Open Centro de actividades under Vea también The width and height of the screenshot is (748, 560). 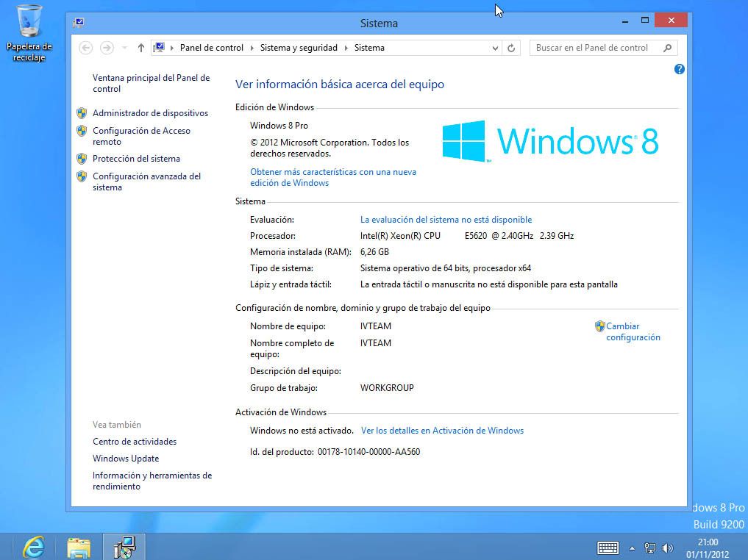(x=135, y=442)
